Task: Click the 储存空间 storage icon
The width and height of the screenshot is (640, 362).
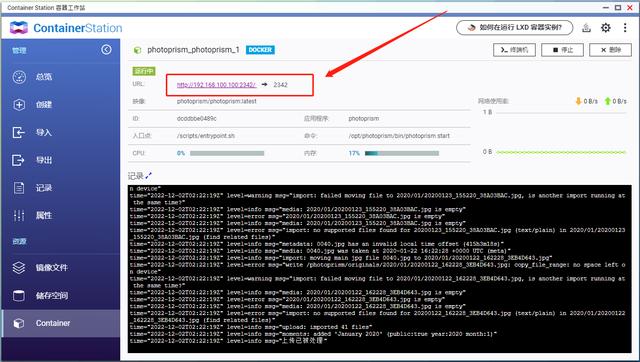Action: 19,295
